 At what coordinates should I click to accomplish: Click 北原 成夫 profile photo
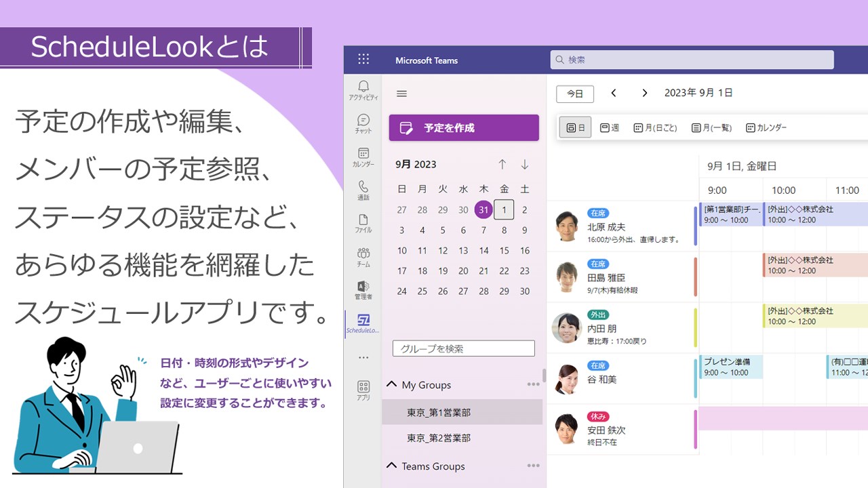[566, 226]
